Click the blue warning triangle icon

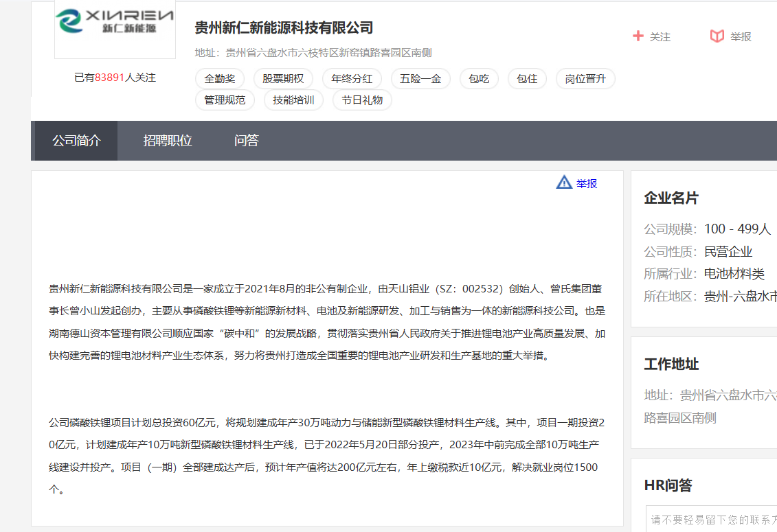coord(564,183)
